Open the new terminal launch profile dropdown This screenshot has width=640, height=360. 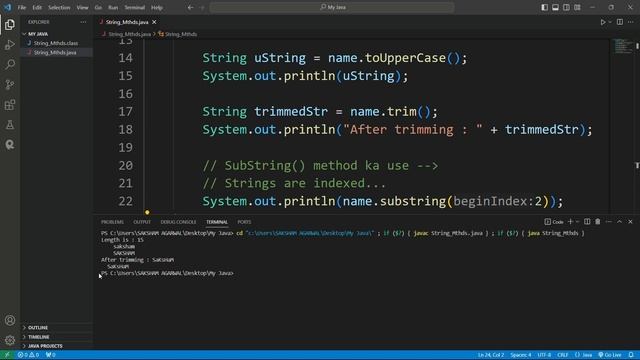577,222
